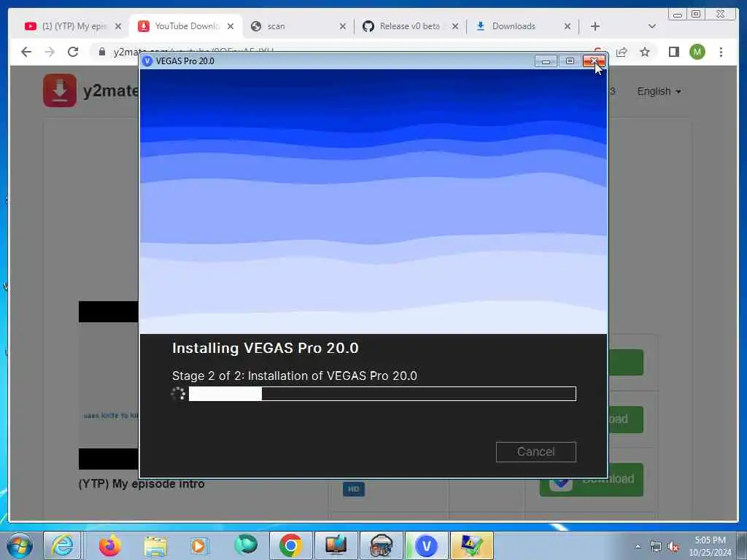The width and height of the screenshot is (747, 560).
Task: Click the lock icon in address bar
Action: pos(101,52)
